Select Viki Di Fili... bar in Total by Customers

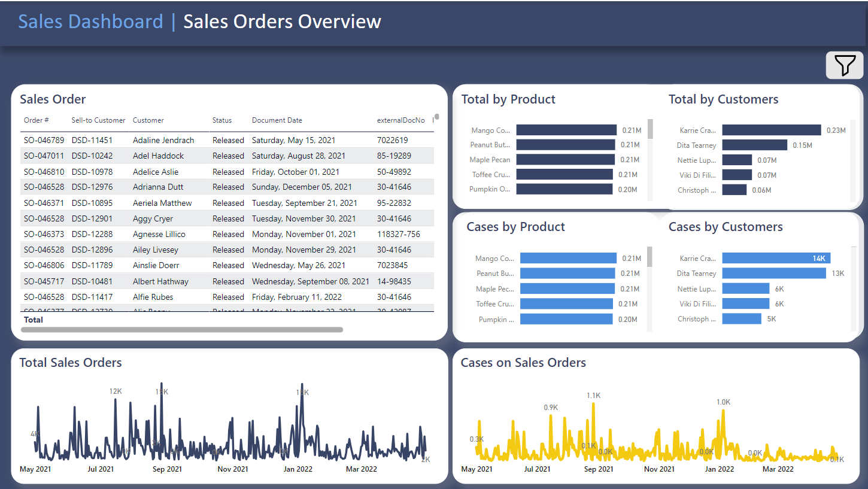(x=737, y=175)
